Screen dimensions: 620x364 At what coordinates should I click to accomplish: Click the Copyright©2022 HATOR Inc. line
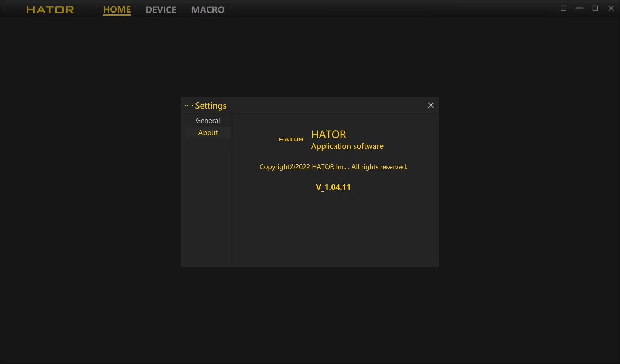pos(334,167)
